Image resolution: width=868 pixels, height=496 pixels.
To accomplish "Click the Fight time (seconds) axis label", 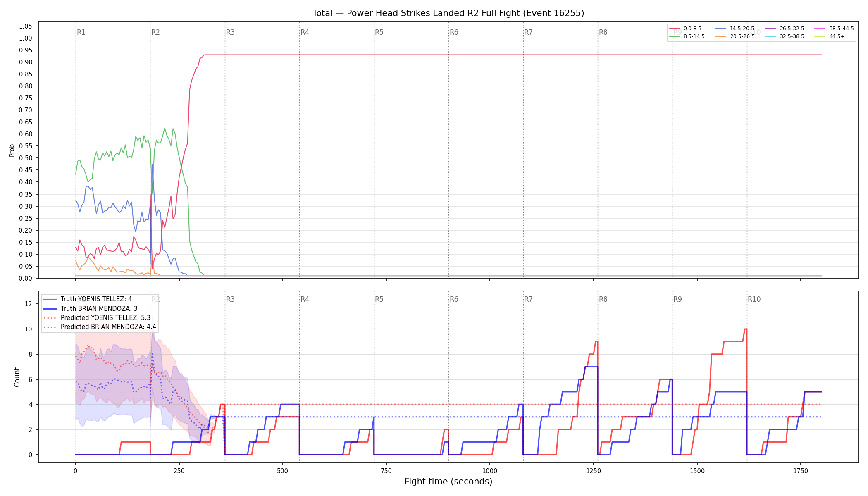I will [x=448, y=482].
